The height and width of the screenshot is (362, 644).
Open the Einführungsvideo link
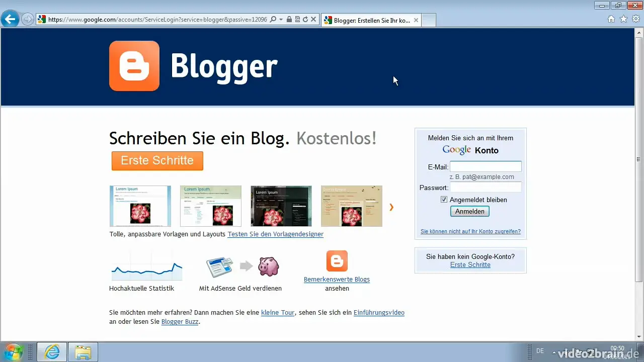tap(379, 313)
